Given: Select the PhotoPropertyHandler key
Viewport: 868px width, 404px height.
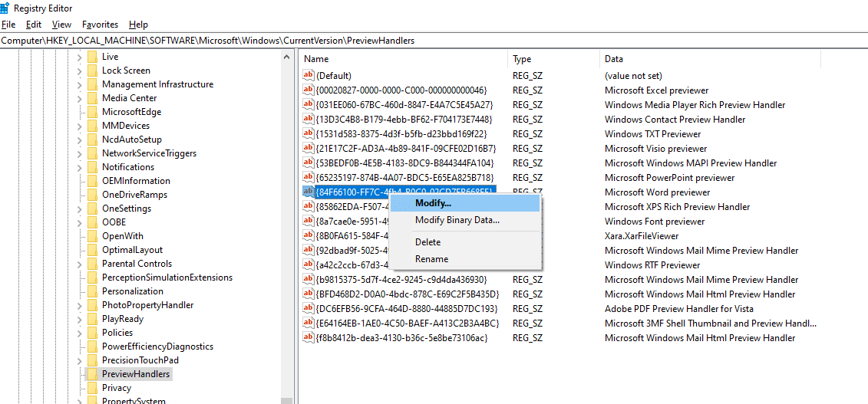Looking at the screenshot, I should (148, 305).
